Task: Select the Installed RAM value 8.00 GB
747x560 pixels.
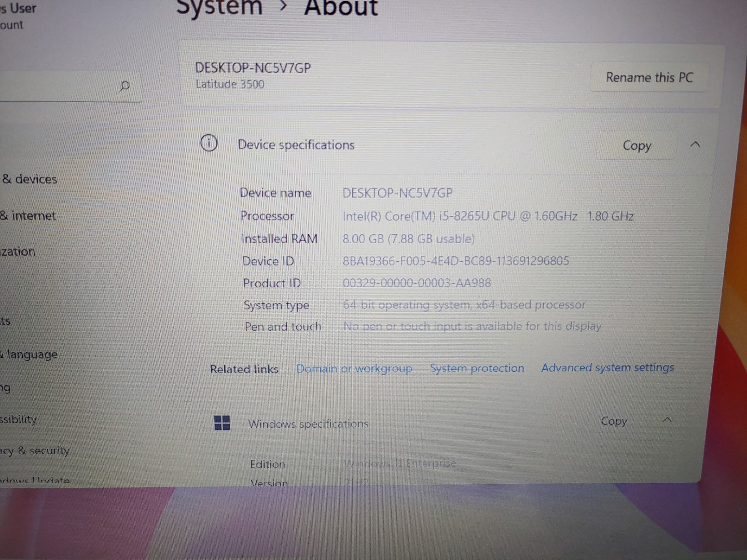Action: coord(409,239)
